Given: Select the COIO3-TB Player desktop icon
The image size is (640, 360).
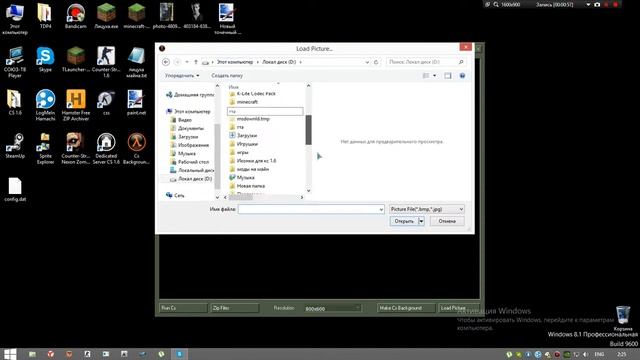Looking at the screenshot, I should click(15, 62).
